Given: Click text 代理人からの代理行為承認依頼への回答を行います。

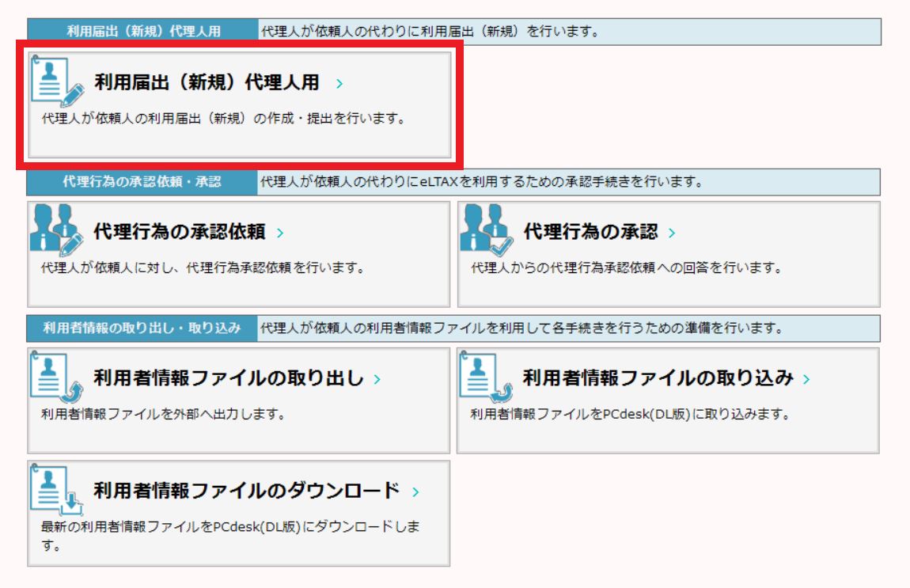Looking at the screenshot, I should 627,267.
